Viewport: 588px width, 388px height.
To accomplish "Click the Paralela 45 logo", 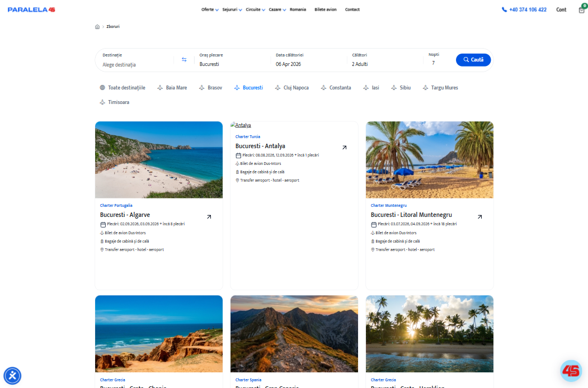I will click(x=31, y=10).
